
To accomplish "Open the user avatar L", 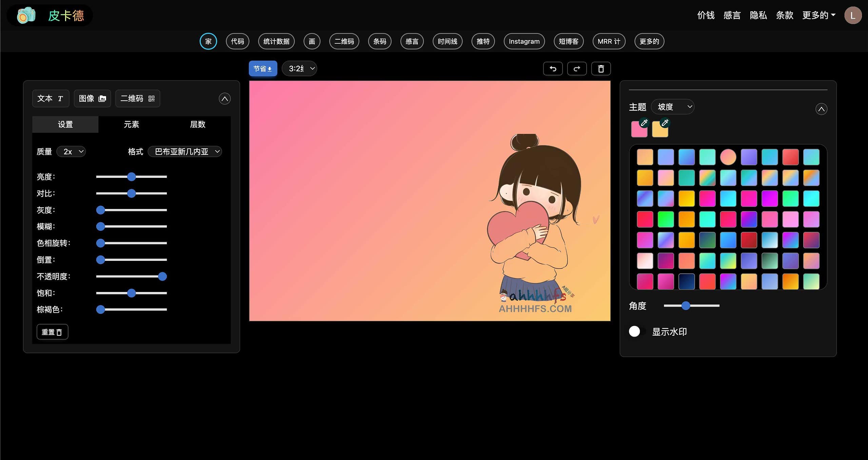I will point(853,15).
